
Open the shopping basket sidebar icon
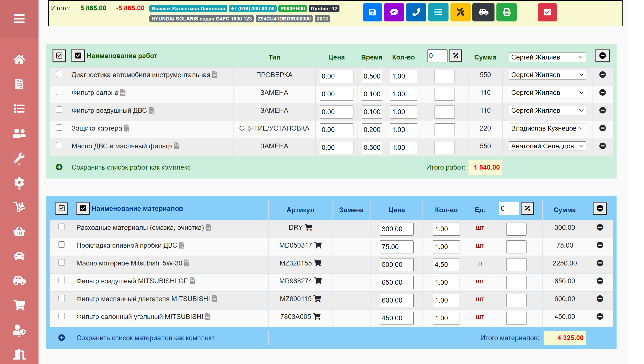tap(19, 232)
